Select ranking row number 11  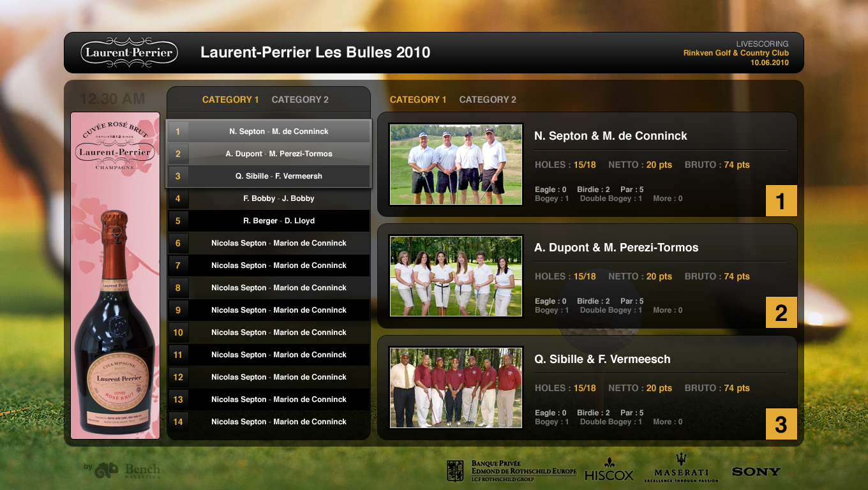269,355
